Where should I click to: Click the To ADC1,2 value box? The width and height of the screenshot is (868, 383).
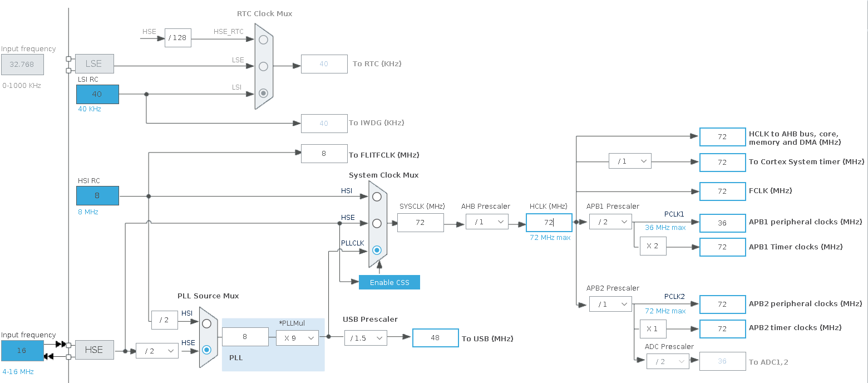click(722, 361)
